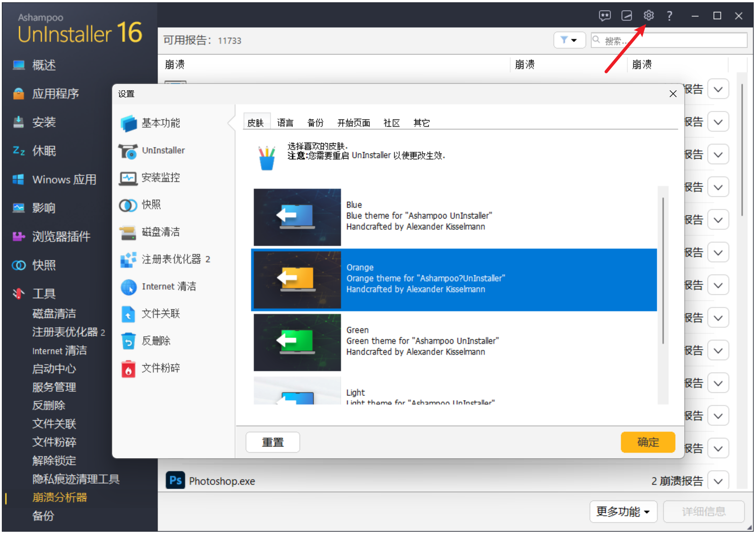Select the 快照 icon in the settings list
This screenshot has height=534, width=756.
[x=128, y=205]
